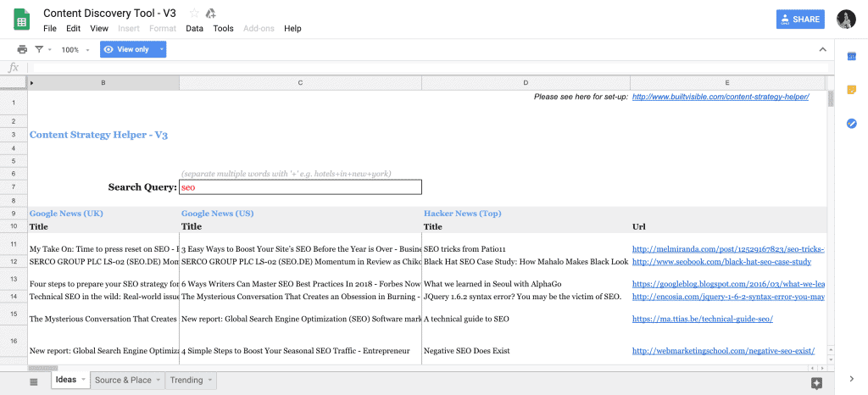Viewport: 868px width, 395px height.
Task: Open the googleblog.blogspot.com link
Action: point(728,284)
